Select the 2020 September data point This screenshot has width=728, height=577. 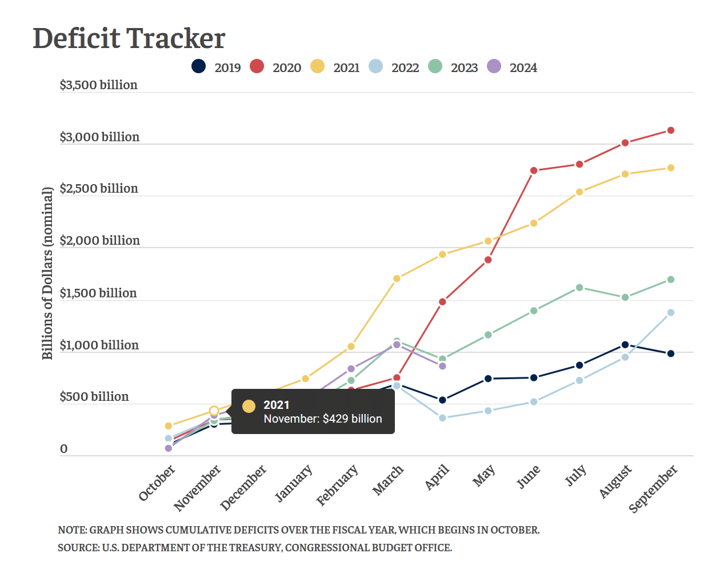pyautogui.click(x=671, y=130)
